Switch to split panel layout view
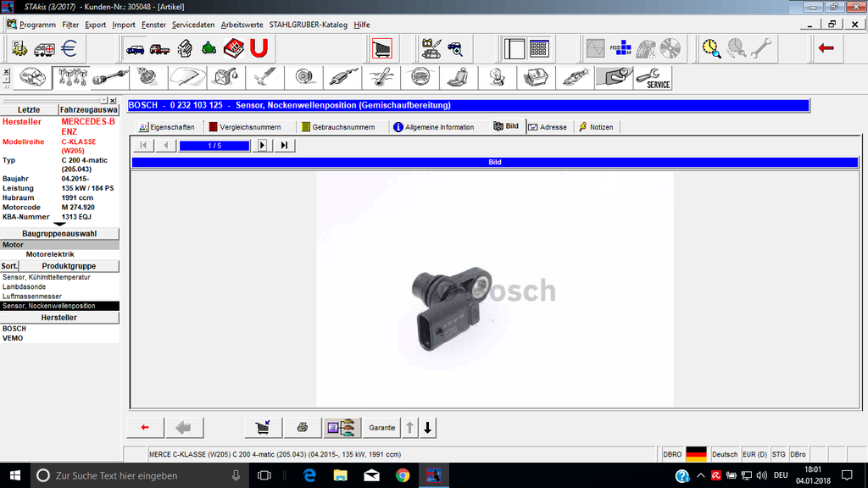The image size is (868, 488). point(515,48)
